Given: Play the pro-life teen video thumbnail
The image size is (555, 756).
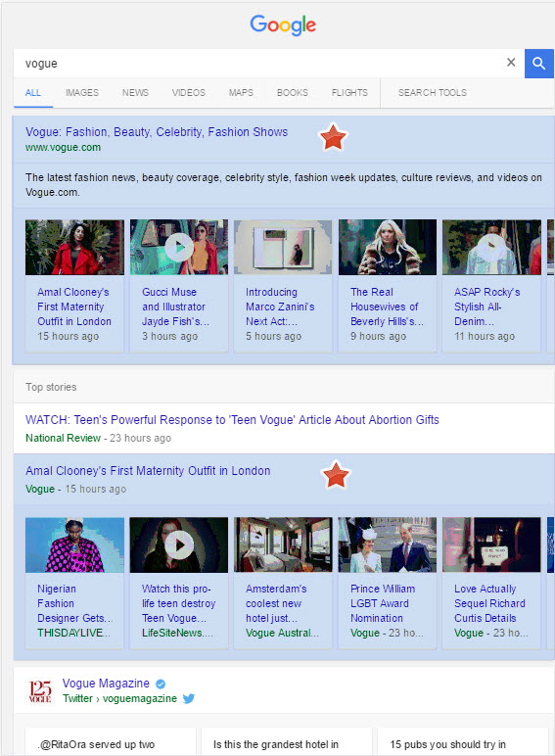Looking at the screenshot, I should (x=179, y=544).
